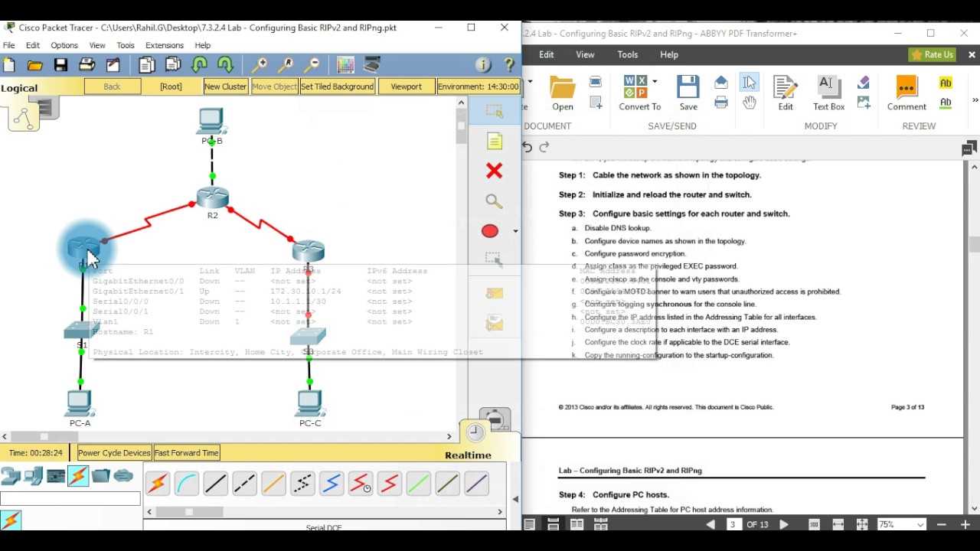
Task: Click the Comment tool in ABBYY
Action: click(906, 93)
